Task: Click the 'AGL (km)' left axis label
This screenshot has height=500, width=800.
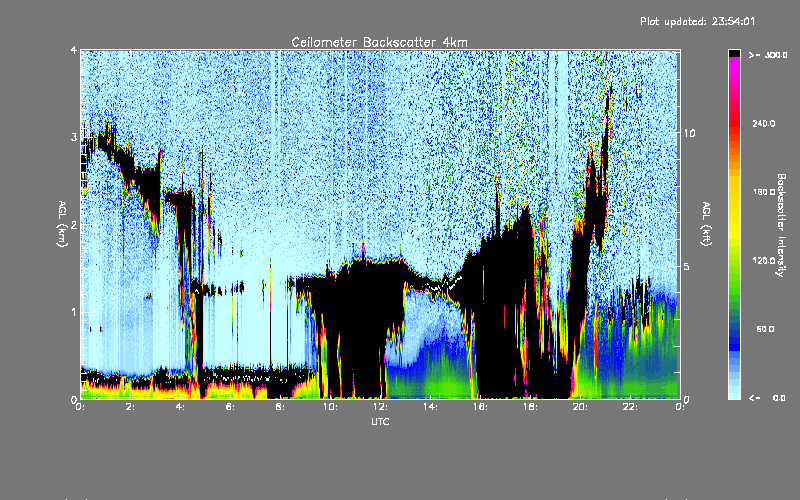Action: (x=62, y=224)
